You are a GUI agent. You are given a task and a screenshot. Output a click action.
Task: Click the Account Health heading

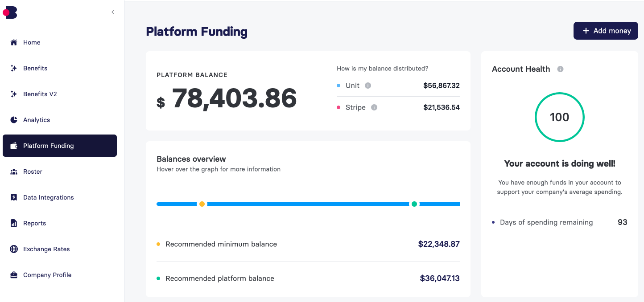point(521,69)
